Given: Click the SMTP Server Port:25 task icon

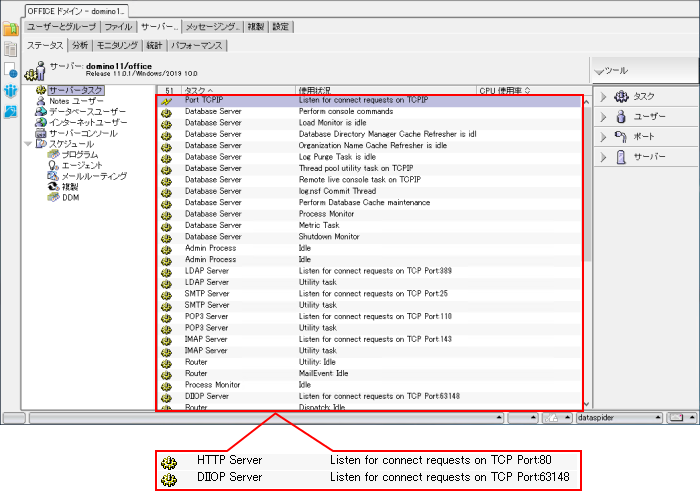Looking at the screenshot, I should (x=166, y=294).
